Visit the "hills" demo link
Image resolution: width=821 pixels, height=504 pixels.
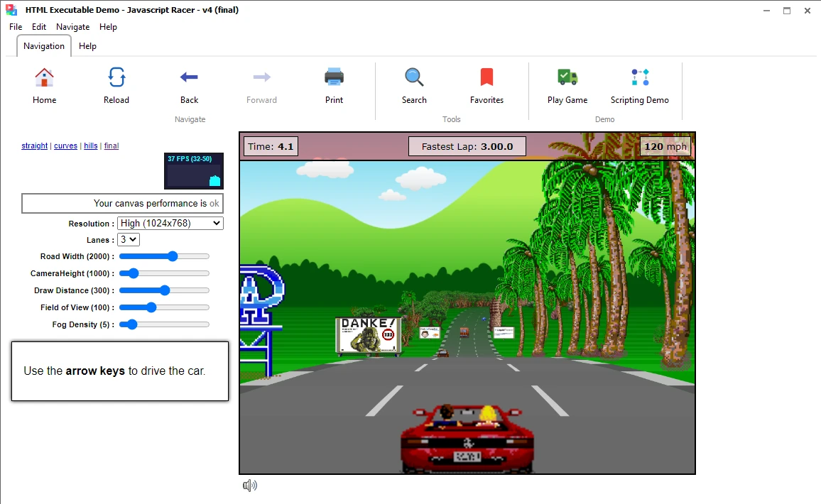pyautogui.click(x=91, y=146)
